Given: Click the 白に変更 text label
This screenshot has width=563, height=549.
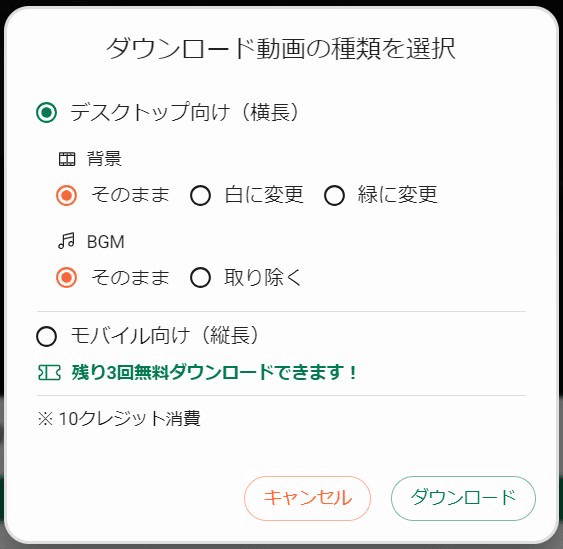Looking at the screenshot, I should (x=264, y=195).
